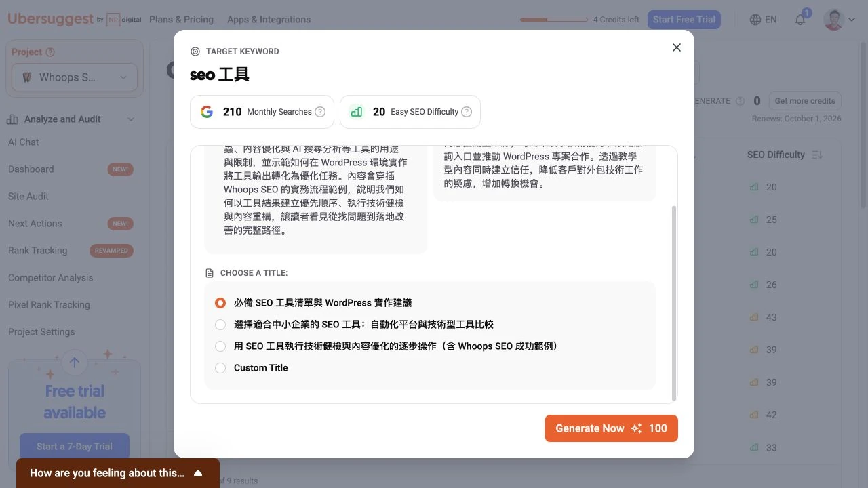This screenshot has height=488, width=868.
Task: Open the notifications bell
Action: click(x=800, y=20)
